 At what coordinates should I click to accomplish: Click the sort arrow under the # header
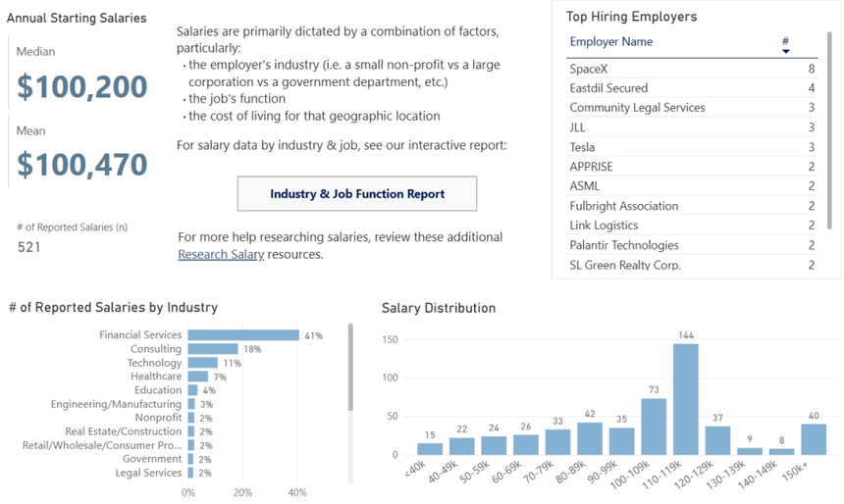(x=786, y=51)
